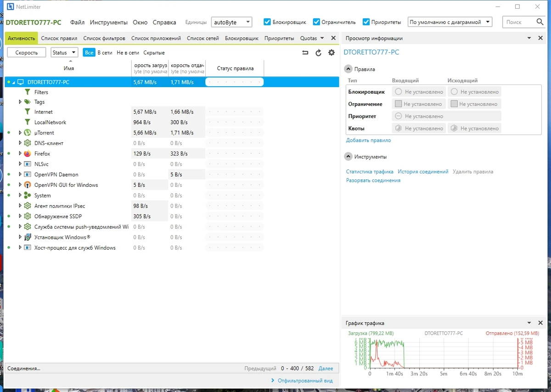The image size is (551, 392).
Task: Close the Просмотр информации panel
Action: pyautogui.click(x=540, y=38)
